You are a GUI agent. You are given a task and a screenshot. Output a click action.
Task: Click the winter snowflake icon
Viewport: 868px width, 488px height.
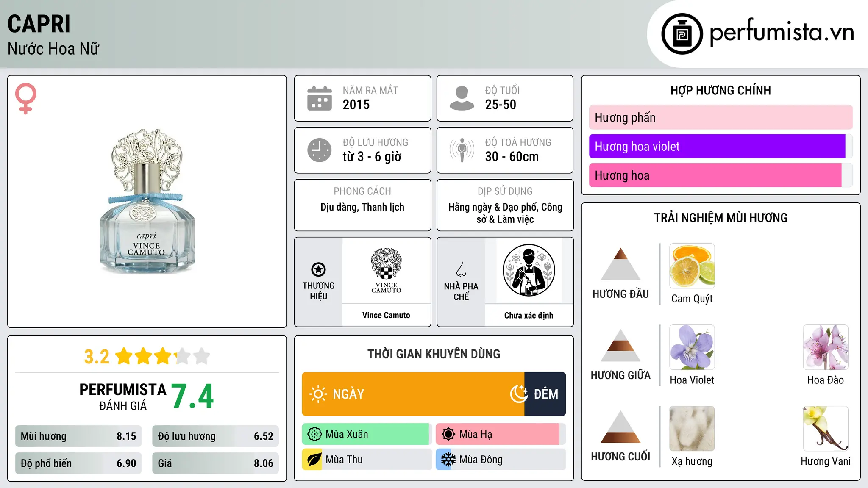(x=448, y=460)
